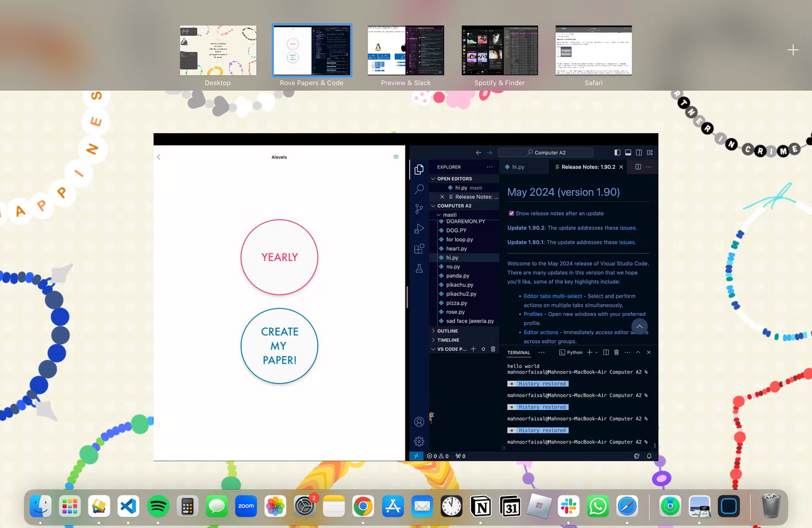Click the CREATE MY PAPER button

279,346
